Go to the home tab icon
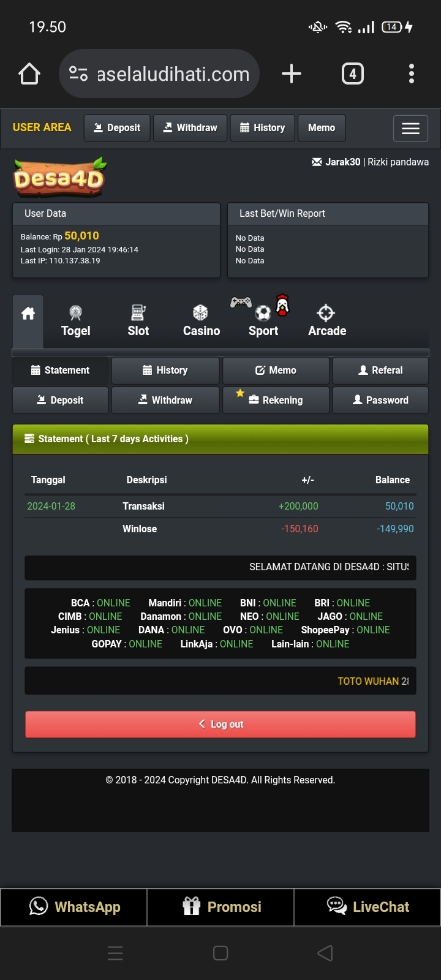 28,314
